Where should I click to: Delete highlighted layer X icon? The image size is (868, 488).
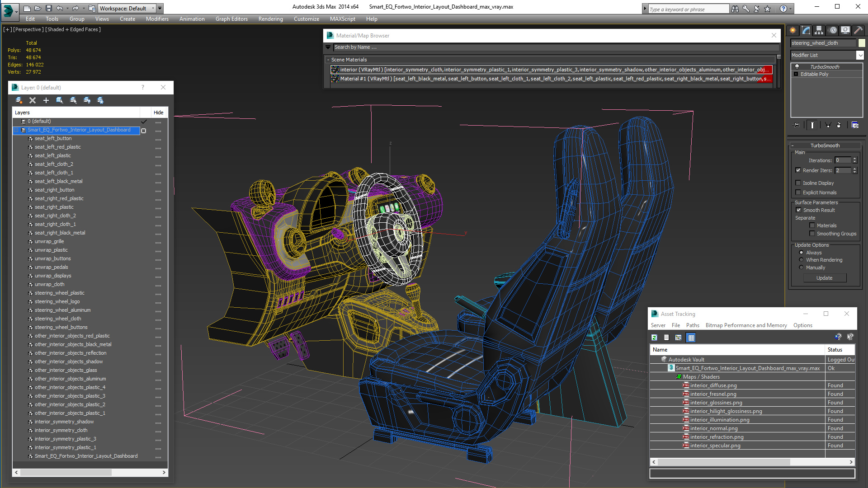tap(33, 100)
